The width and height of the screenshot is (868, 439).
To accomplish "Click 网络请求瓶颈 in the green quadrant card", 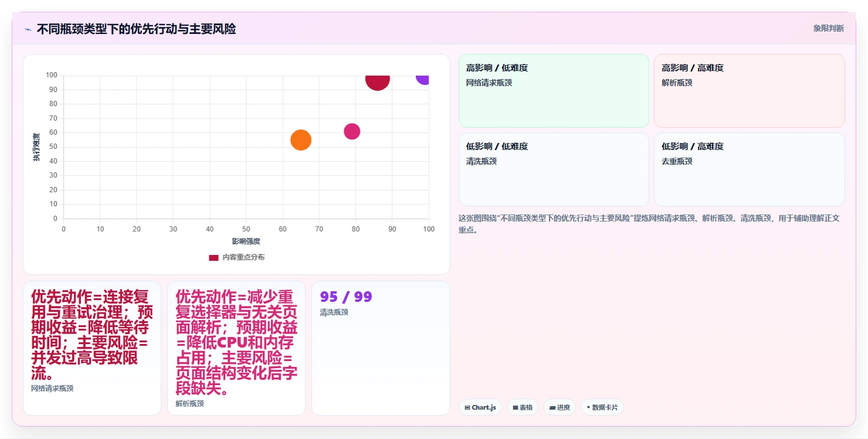I will coord(489,83).
